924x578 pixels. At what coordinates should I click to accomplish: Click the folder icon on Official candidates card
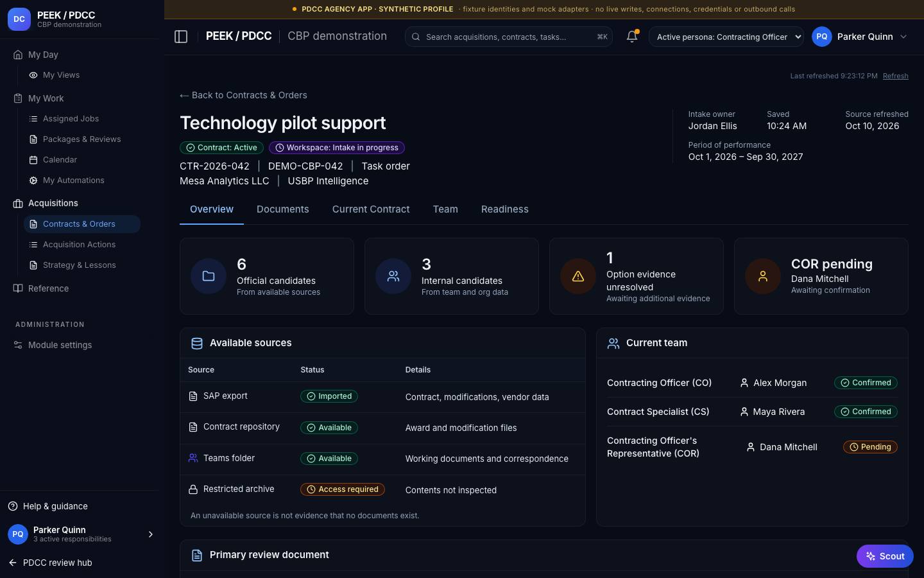(x=209, y=276)
